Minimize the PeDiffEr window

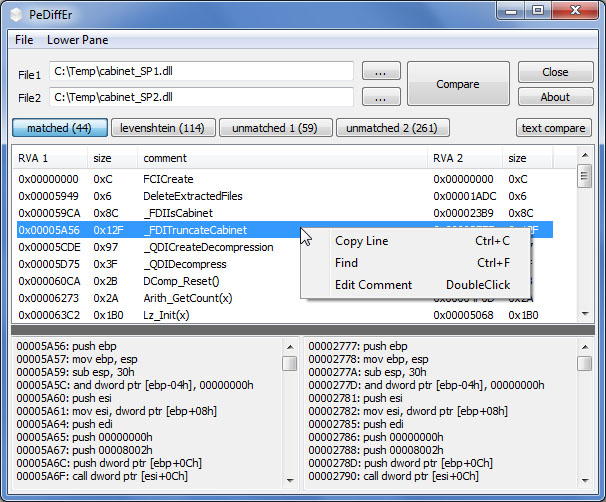[x=511, y=10]
